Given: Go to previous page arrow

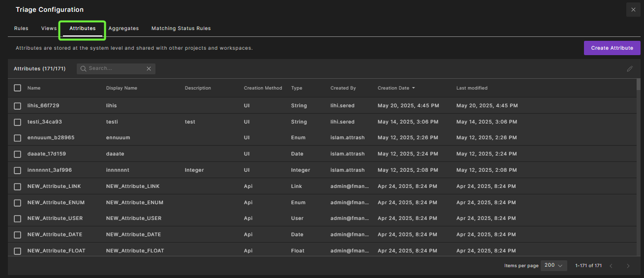Looking at the screenshot, I should point(611,266).
